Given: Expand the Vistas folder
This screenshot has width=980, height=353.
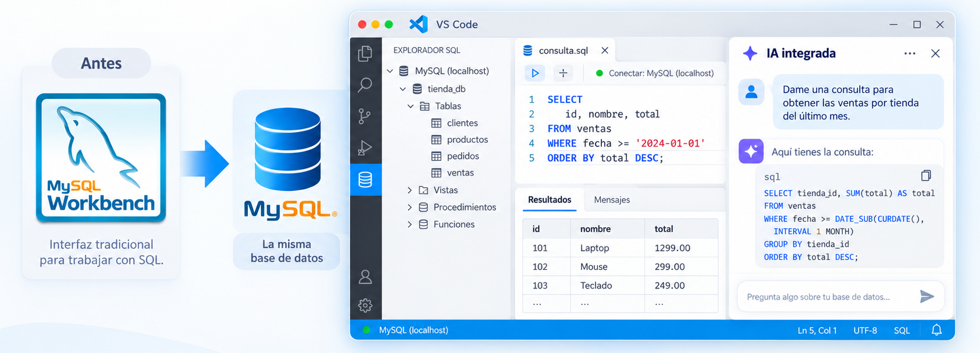Looking at the screenshot, I should pos(410,190).
